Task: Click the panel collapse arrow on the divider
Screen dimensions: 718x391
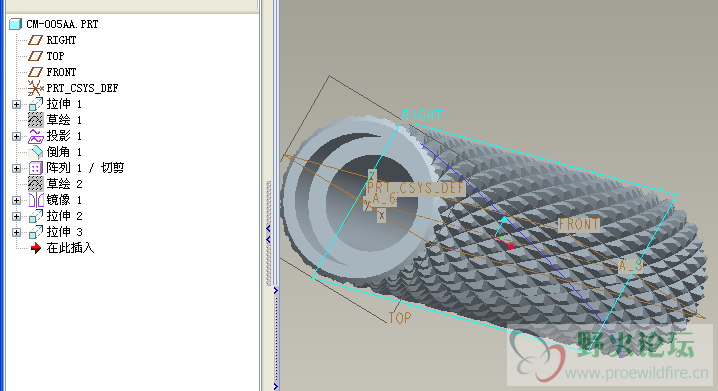Action: point(268,228)
